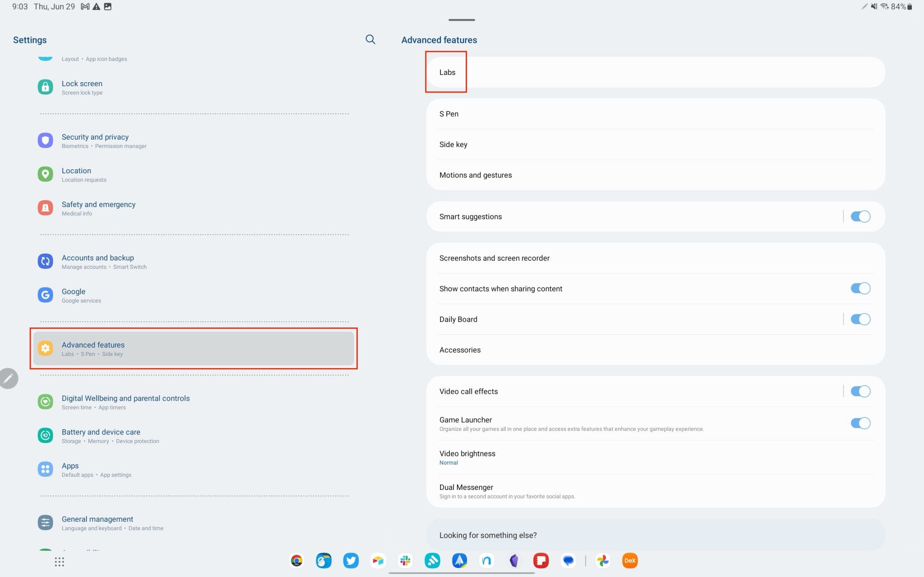Click the Location pin icon
The height and width of the screenshot is (577, 924).
(45, 174)
